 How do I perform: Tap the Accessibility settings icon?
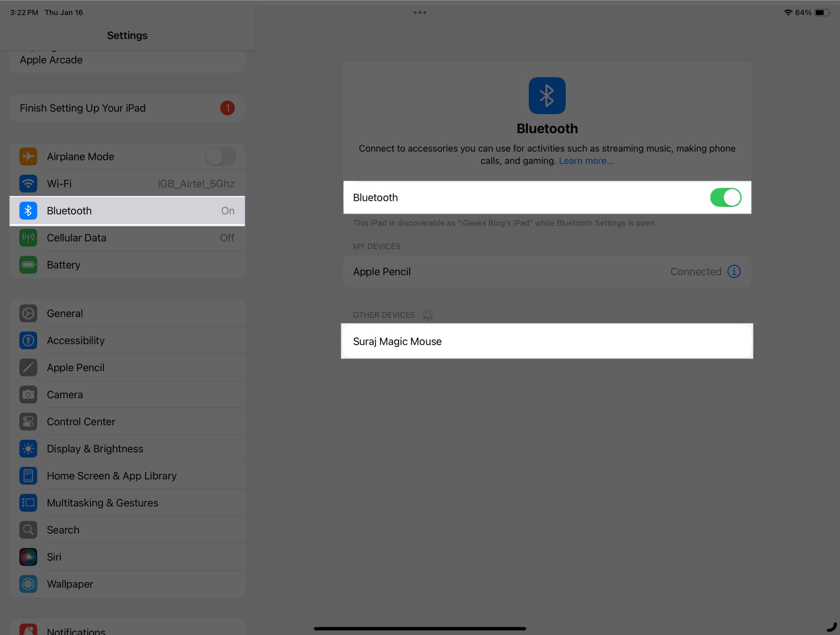tap(29, 340)
